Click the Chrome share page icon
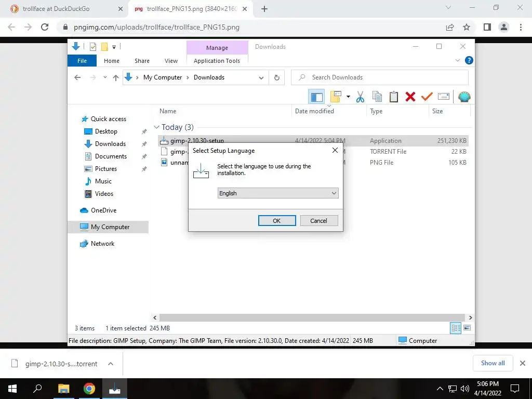The height and width of the screenshot is (399, 532). point(450,27)
